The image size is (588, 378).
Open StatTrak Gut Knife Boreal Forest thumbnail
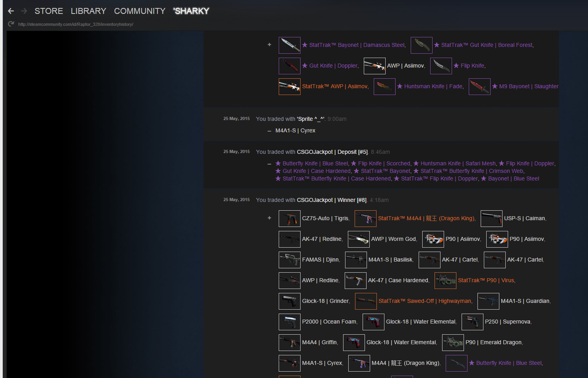coord(421,45)
